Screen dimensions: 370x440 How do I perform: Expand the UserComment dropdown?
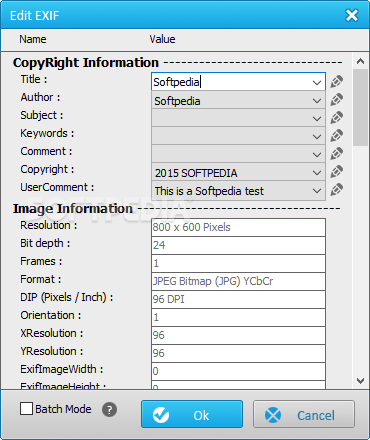coord(317,190)
